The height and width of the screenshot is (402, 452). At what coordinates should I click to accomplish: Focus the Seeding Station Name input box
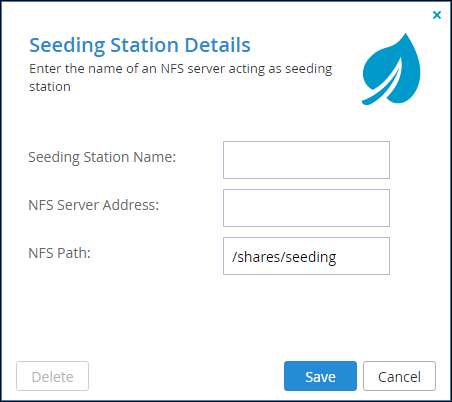coord(306,160)
